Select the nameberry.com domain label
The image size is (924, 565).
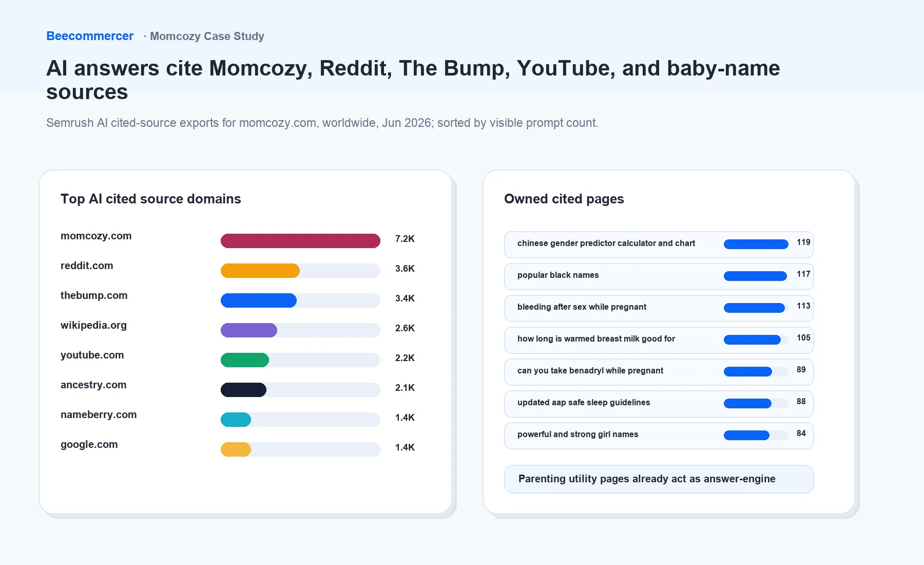coord(99,415)
